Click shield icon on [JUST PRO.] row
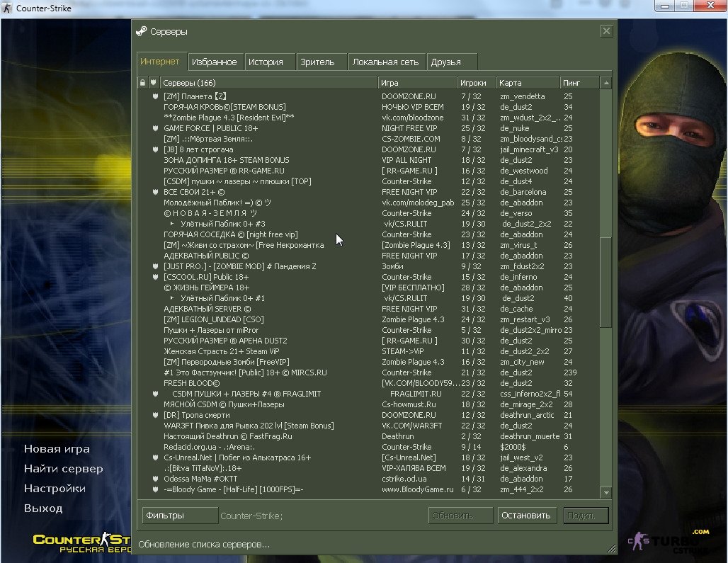 pos(155,266)
